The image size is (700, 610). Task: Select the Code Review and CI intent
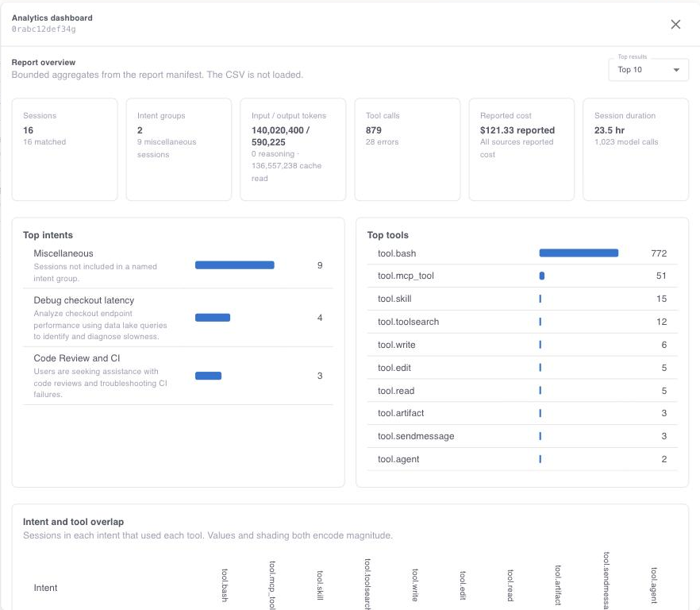point(178,376)
